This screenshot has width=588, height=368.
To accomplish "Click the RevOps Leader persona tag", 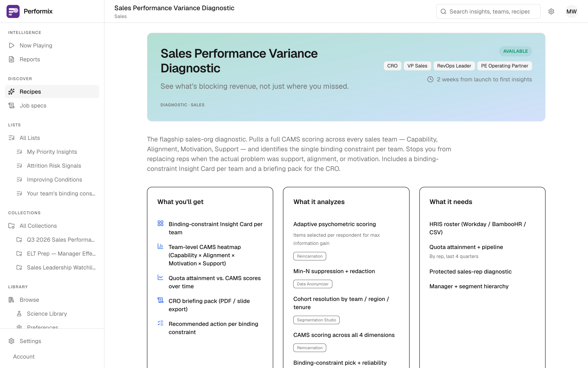I will click(x=454, y=66).
